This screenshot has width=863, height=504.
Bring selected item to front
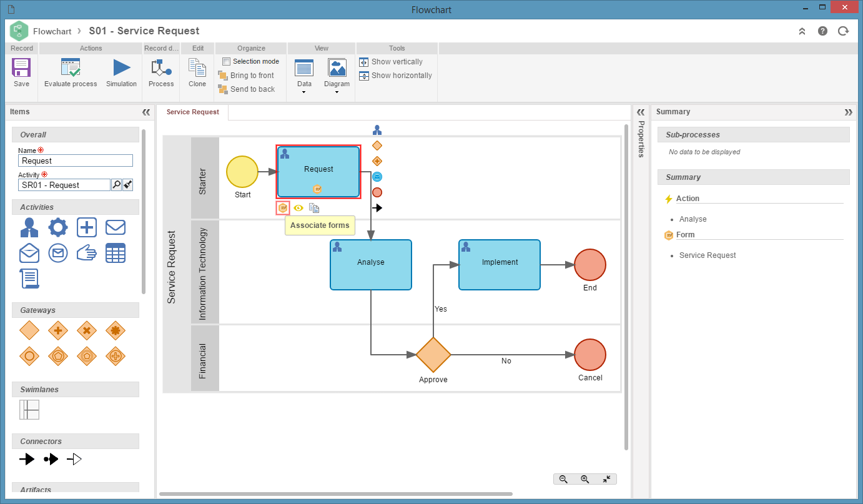click(246, 76)
